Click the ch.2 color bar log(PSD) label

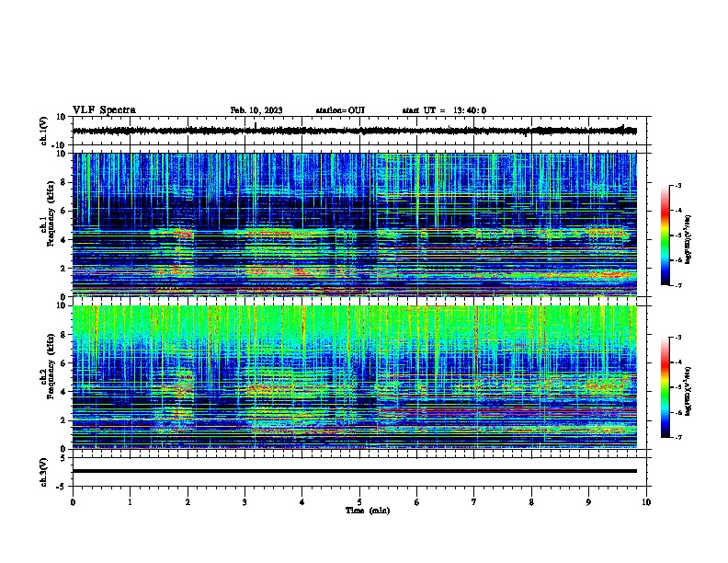point(688,391)
